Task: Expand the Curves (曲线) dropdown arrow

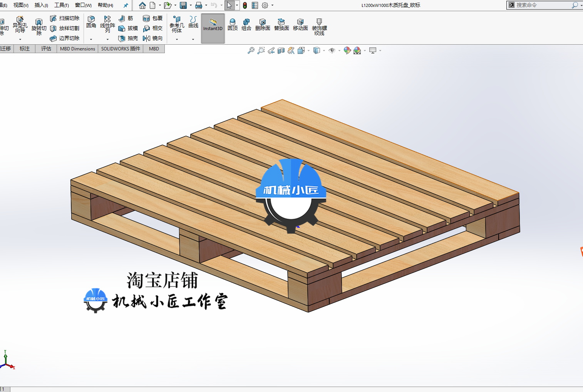Action: pos(193,39)
